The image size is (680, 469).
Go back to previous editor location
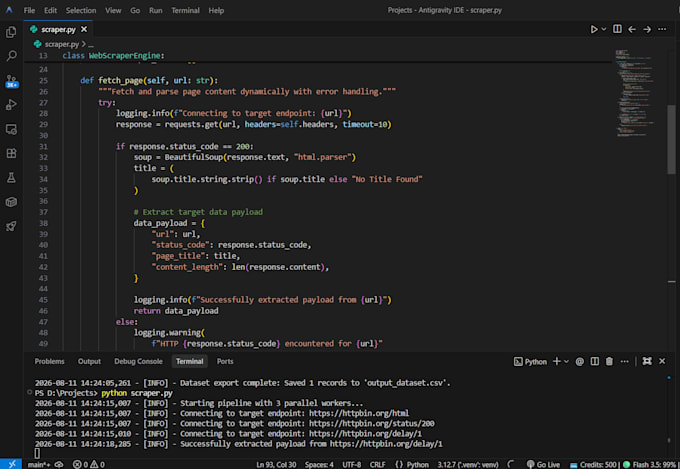pyautogui.click(x=632, y=29)
